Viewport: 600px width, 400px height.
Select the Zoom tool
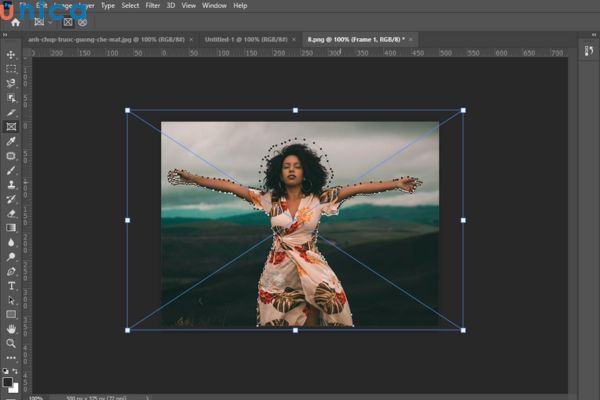tap(11, 343)
